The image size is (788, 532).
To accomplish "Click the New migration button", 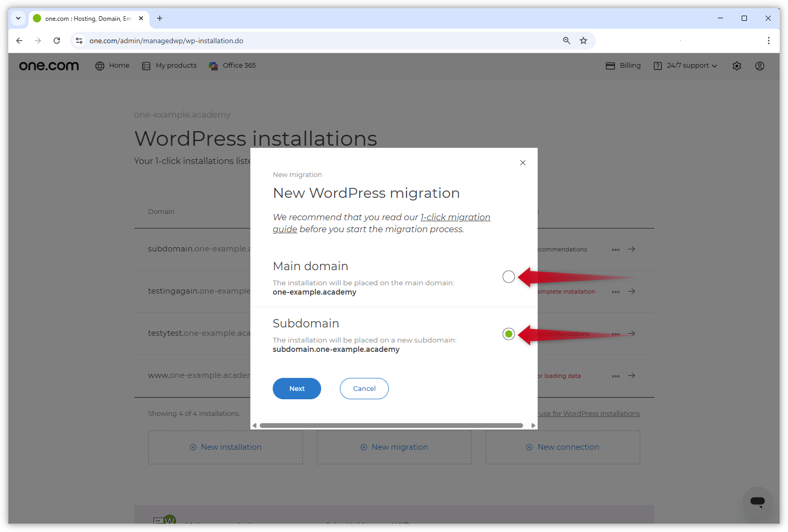I will click(394, 447).
